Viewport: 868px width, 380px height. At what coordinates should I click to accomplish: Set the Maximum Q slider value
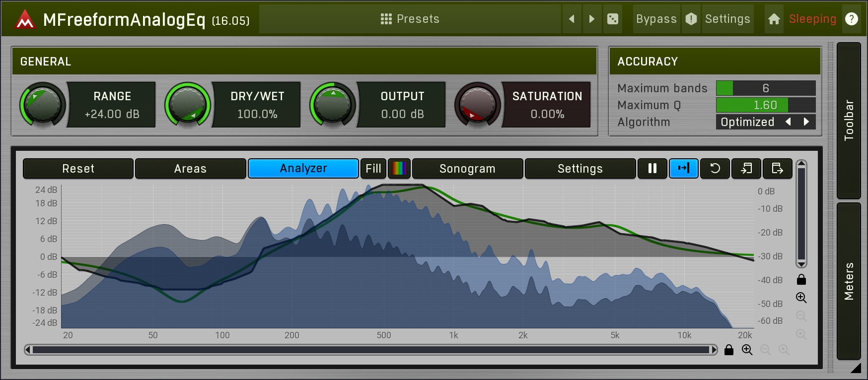766,105
